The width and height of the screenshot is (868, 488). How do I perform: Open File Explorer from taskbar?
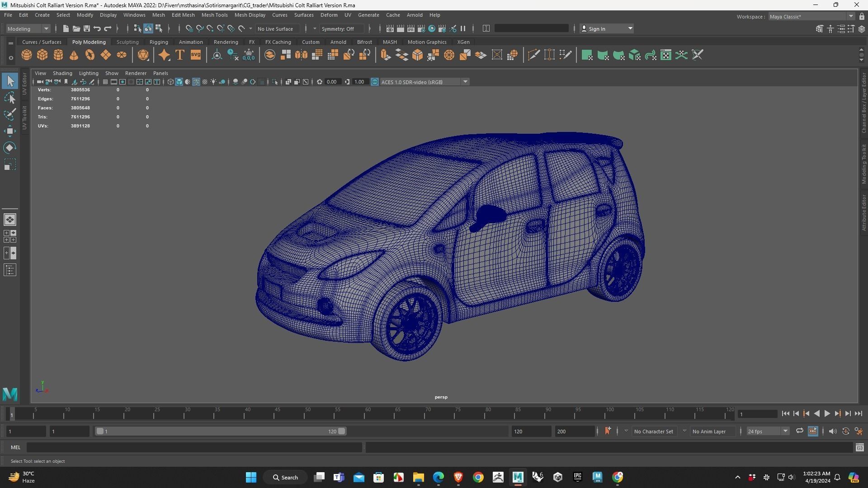pyautogui.click(x=418, y=477)
